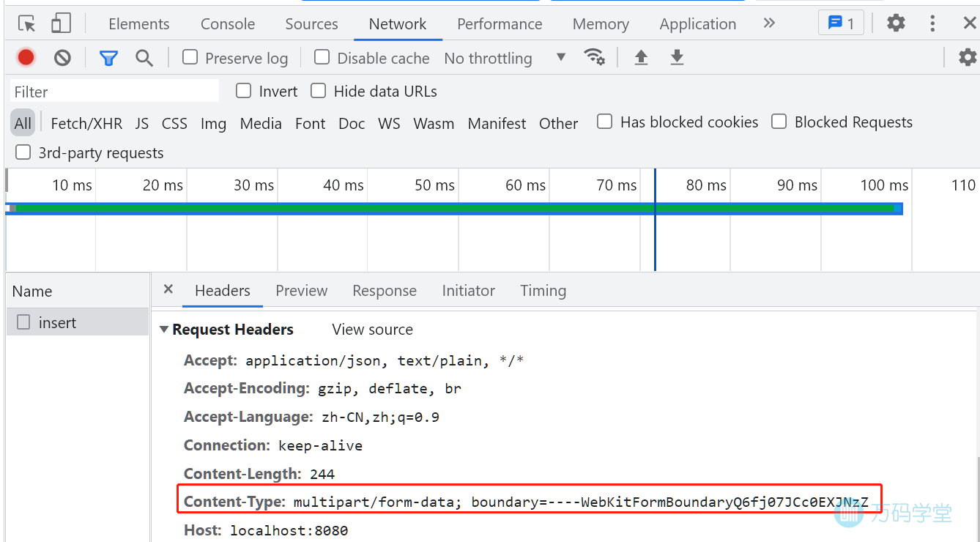Check the Blocked Requests checkbox
Image resolution: width=980 pixels, height=542 pixels.
(x=779, y=122)
